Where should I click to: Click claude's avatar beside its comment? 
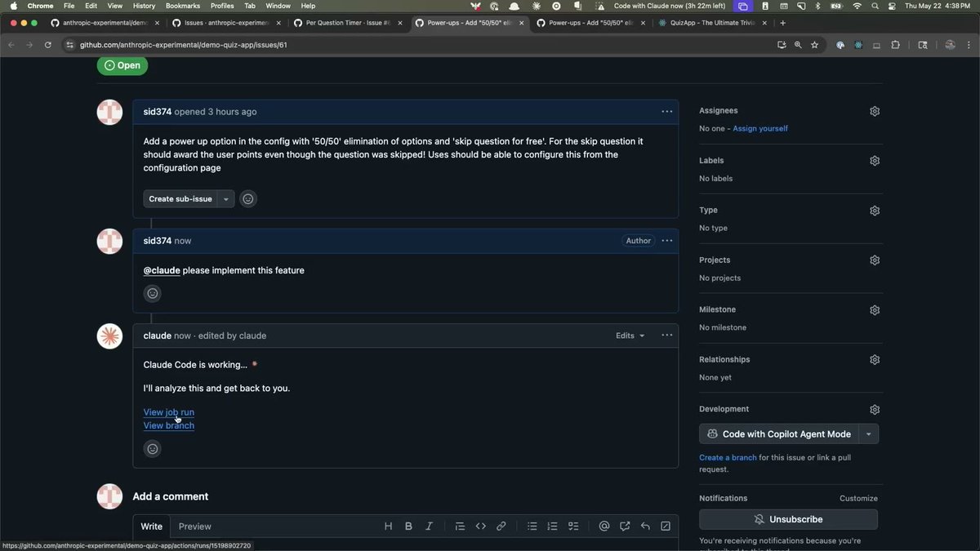(109, 336)
